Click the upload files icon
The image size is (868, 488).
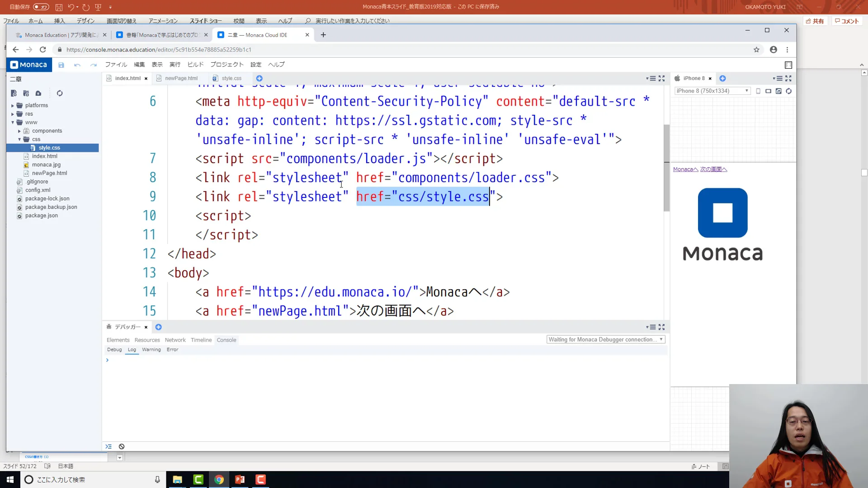(38, 93)
